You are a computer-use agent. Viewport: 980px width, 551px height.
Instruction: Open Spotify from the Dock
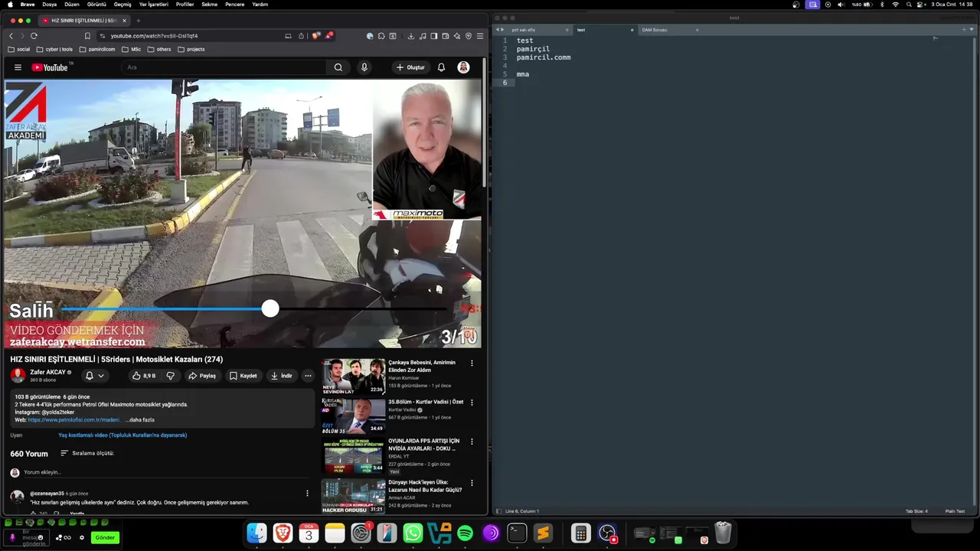pyautogui.click(x=465, y=533)
